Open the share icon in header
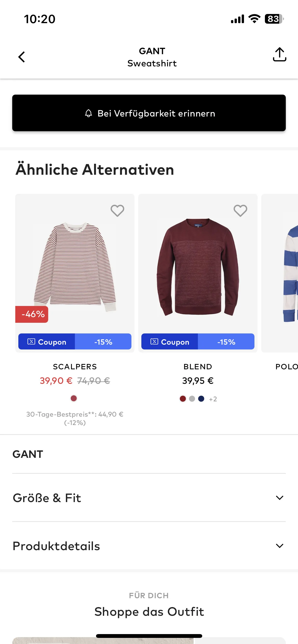The width and height of the screenshot is (298, 644). click(x=279, y=54)
